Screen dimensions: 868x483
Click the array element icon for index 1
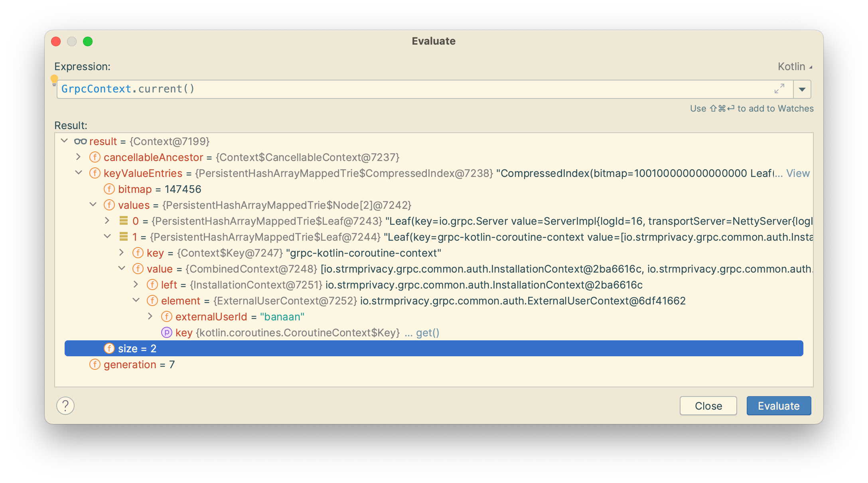124,237
